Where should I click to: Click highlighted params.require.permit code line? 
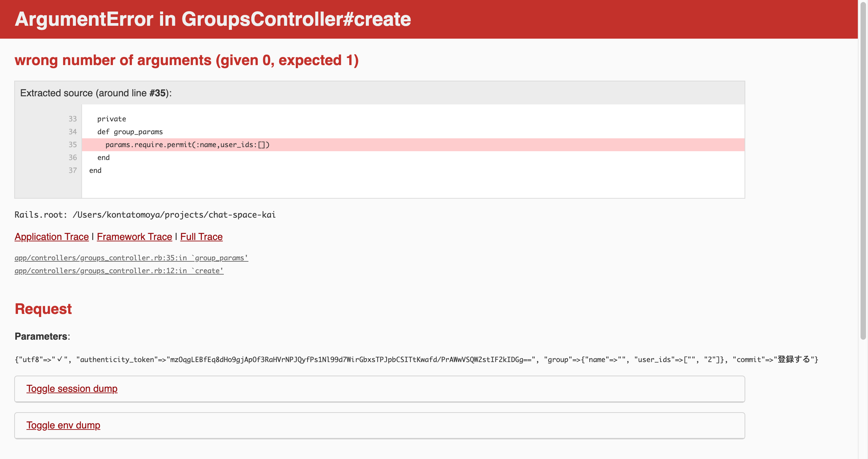[x=187, y=145]
